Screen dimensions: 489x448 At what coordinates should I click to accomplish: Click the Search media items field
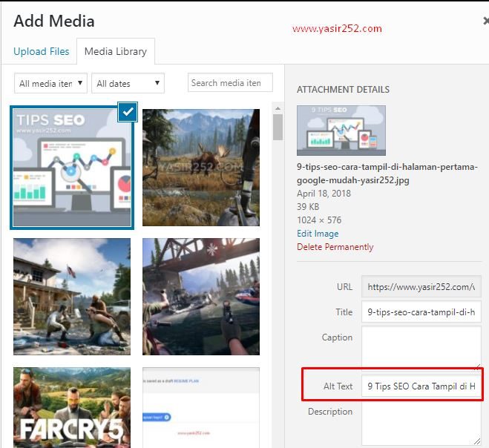click(230, 82)
